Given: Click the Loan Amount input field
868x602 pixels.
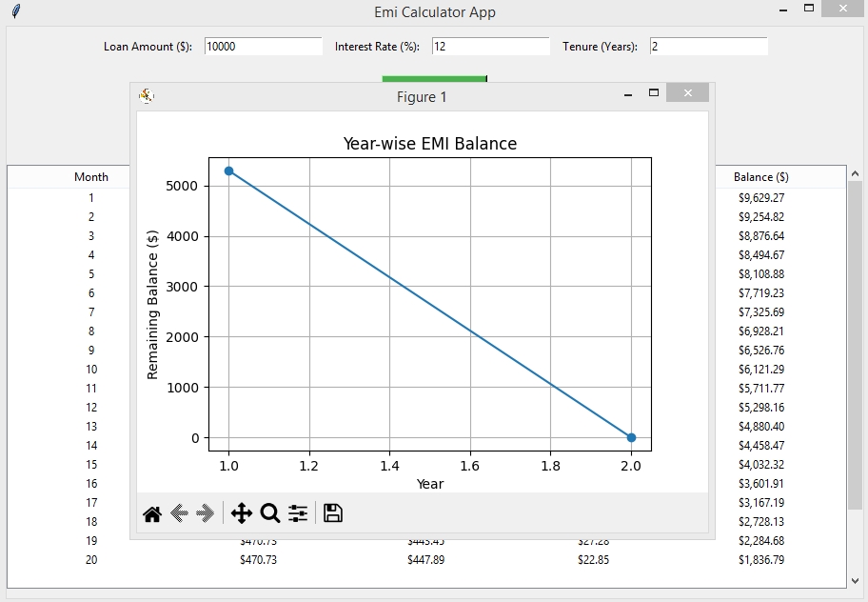Looking at the screenshot, I should 263,47.
